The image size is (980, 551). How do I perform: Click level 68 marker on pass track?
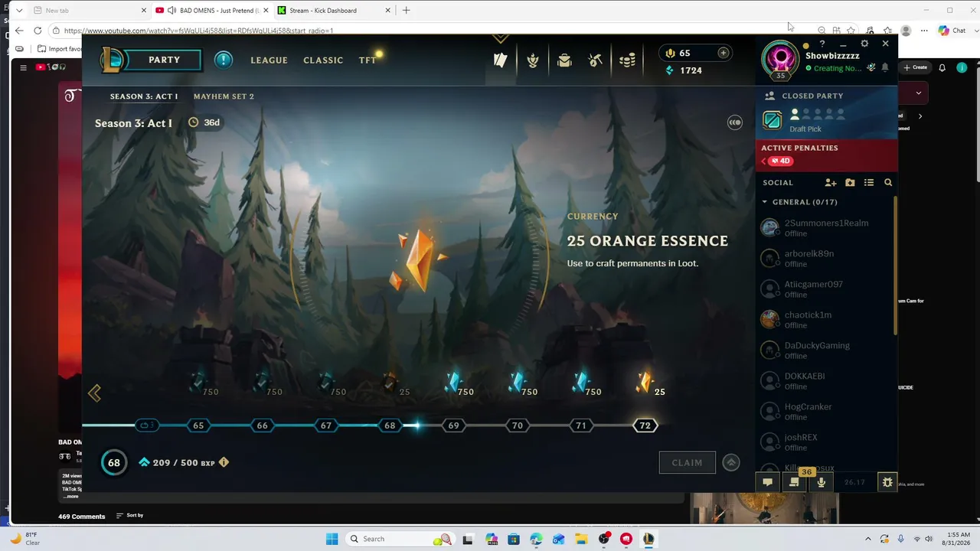(390, 425)
